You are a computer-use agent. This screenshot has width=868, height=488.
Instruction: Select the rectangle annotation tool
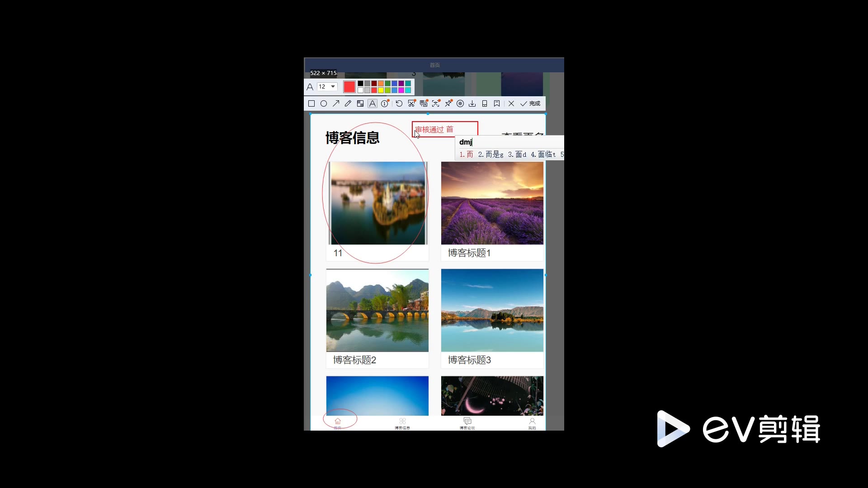(x=311, y=103)
